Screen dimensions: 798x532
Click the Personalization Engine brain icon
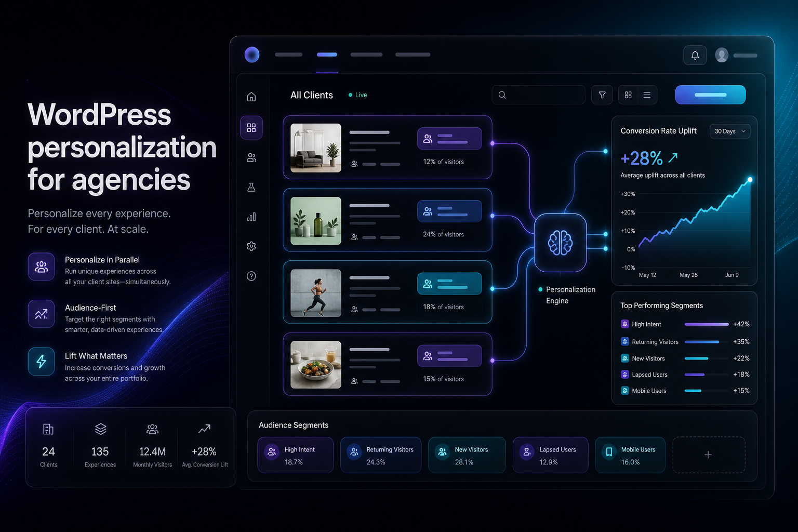[x=561, y=243]
